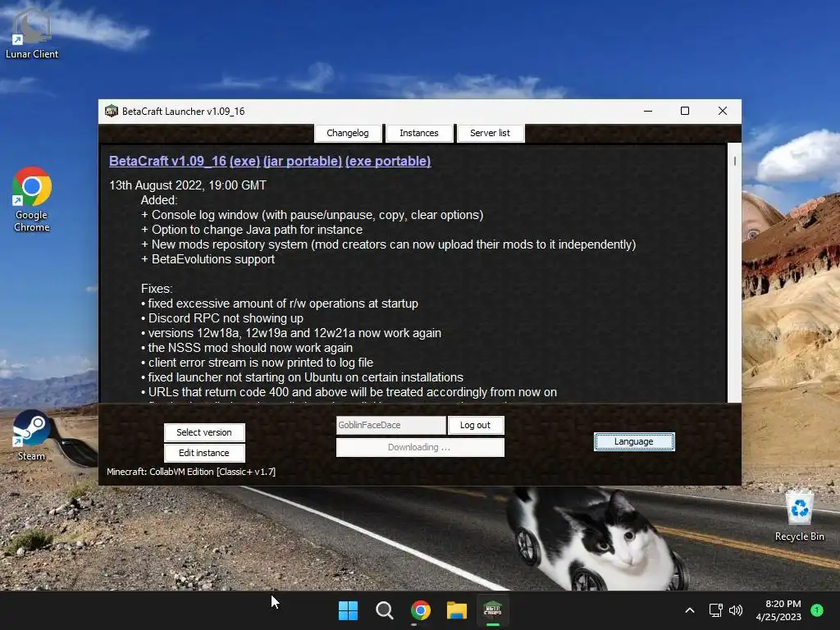Image resolution: width=840 pixels, height=630 pixels.
Task: Click the GoblinFaceDace username field
Action: 391,425
